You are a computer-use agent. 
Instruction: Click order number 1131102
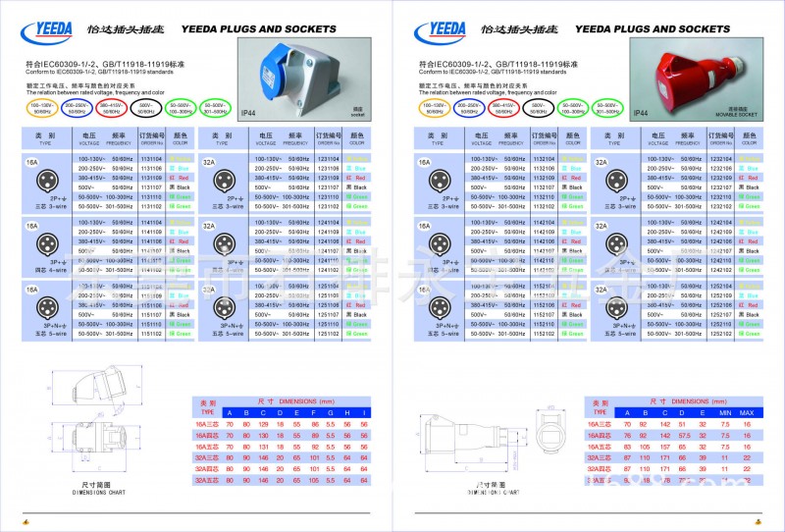point(151,206)
